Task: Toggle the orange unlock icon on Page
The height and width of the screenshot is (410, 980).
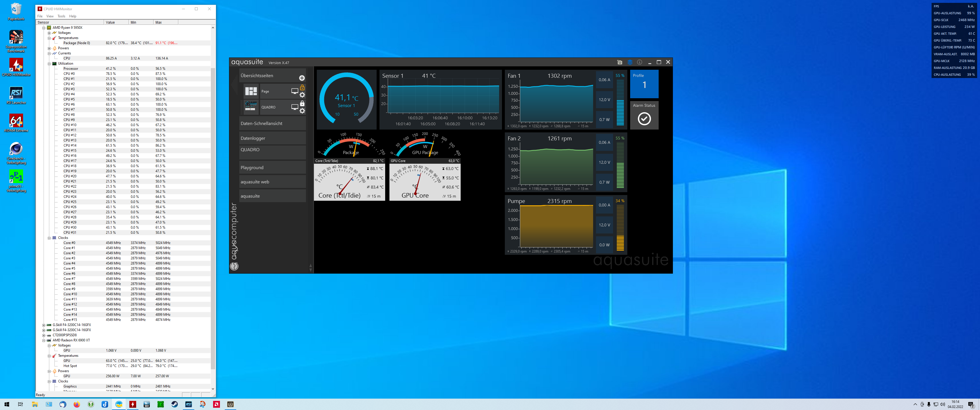Action: click(x=302, y=87)
